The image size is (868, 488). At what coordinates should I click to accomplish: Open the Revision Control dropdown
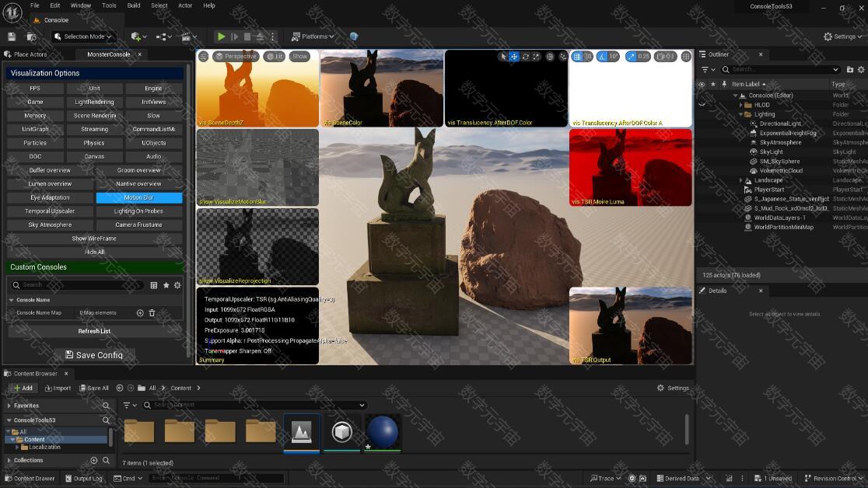tap(833, 479)
